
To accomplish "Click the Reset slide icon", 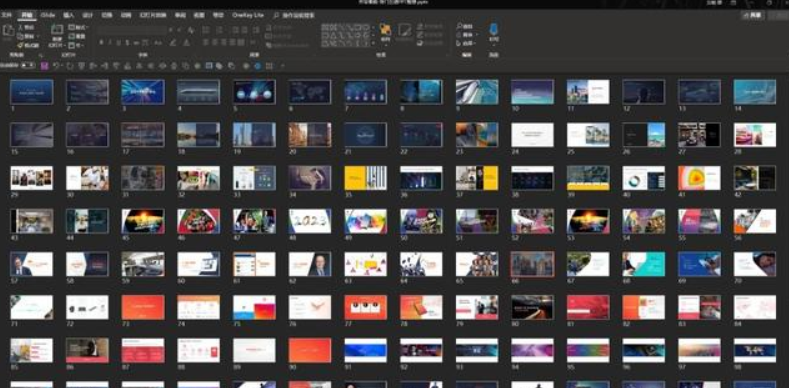I will (71, 36).
